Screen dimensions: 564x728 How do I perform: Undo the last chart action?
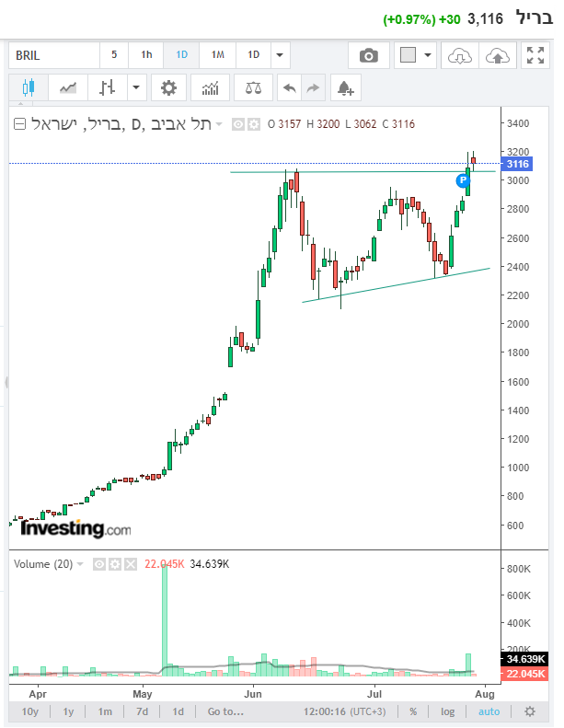[x=289, y=87]
